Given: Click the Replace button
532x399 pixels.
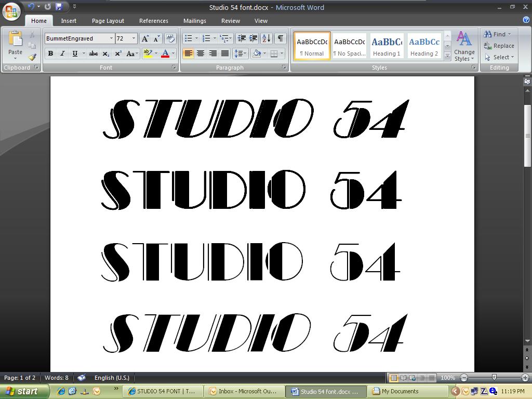Looking at the screenshot, I should [499, 46].
